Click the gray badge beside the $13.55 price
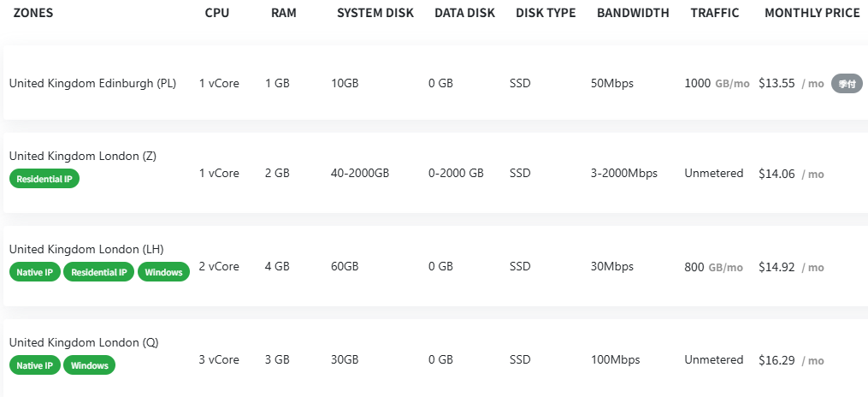Screen dimensions: 868x397 [x=847, y=84]
